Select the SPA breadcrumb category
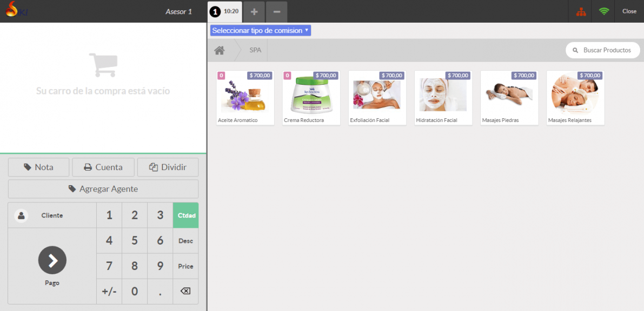644x311 pixels. (x=255, y=50)
